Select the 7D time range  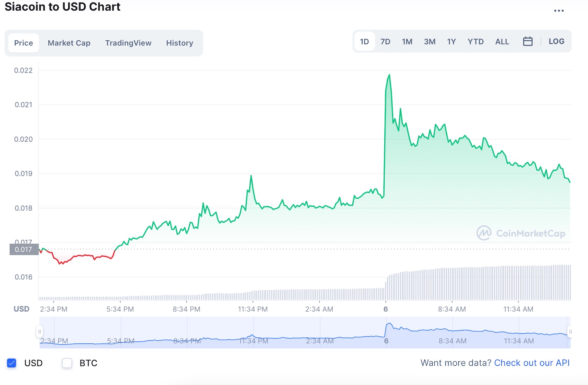(385, 41)
